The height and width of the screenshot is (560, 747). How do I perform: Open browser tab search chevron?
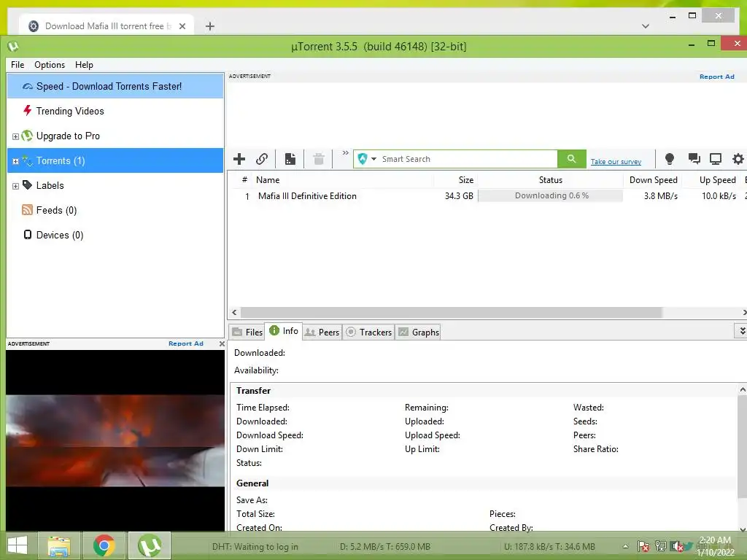(646, 26)
